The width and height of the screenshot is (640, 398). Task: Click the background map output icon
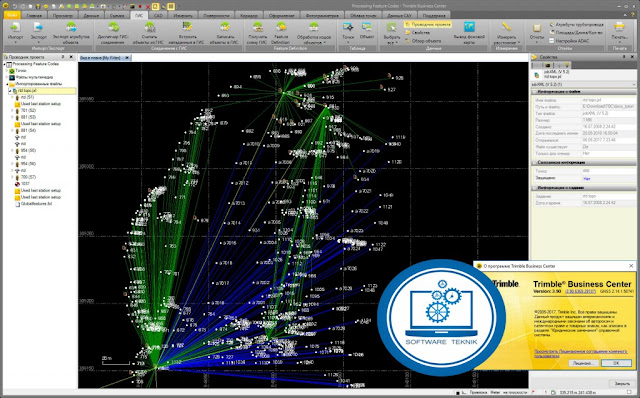click(x=469, y=27)
